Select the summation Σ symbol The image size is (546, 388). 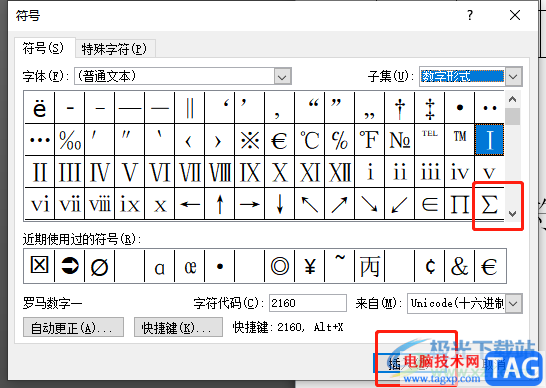click(x=489, y=204)
